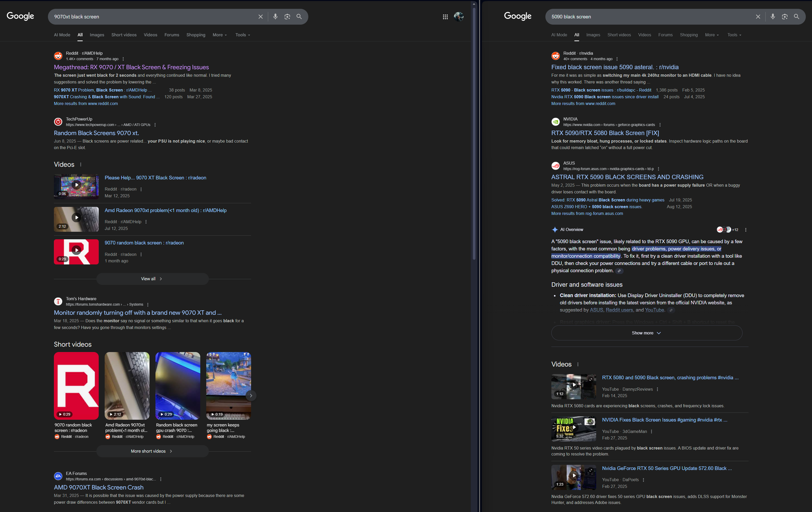Open three-dot menu next to AI Overview
Screen dimensions: 812x512
(746, 229)
